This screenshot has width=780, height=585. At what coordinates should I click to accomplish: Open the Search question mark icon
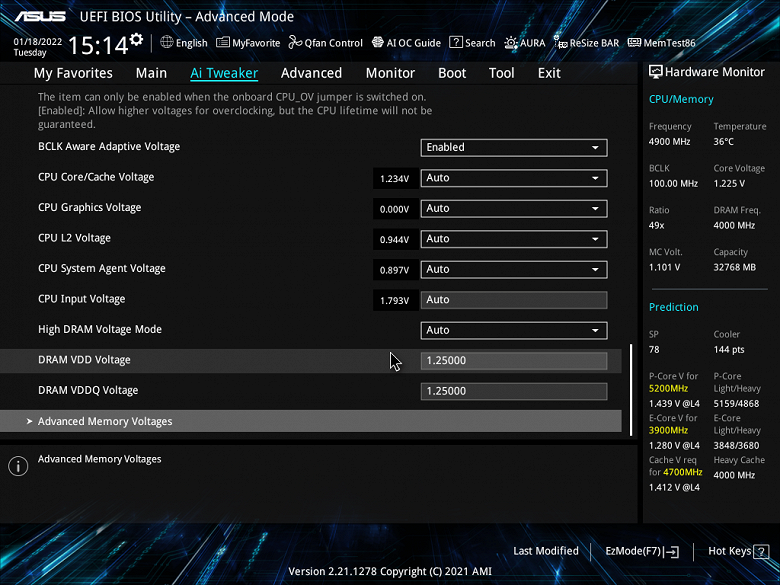456,42
